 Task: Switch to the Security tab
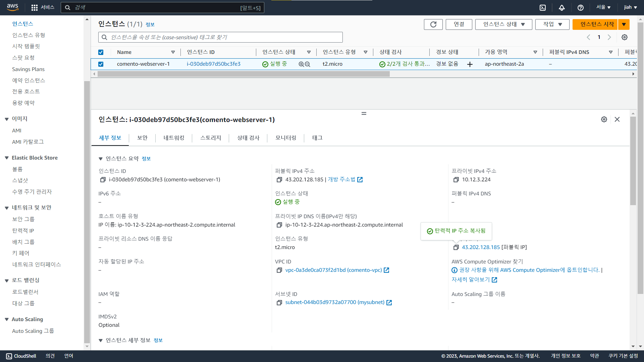[x=142, y=138]
